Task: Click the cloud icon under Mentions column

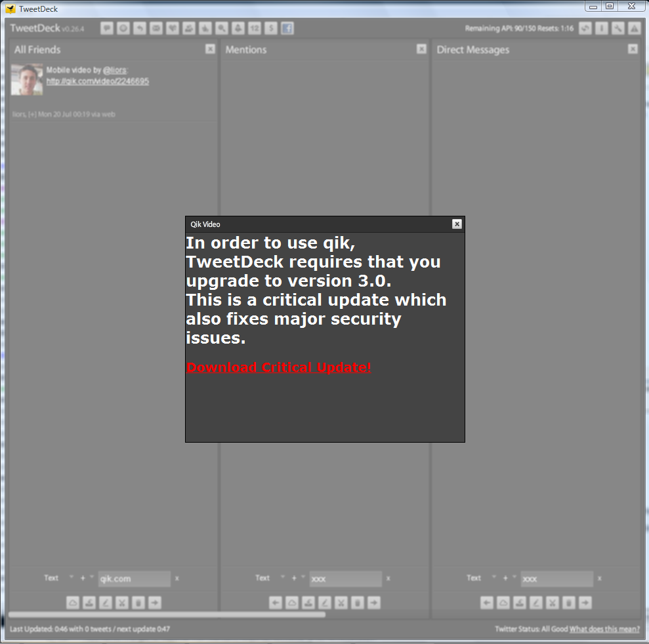Action: [x=292, y=603]
